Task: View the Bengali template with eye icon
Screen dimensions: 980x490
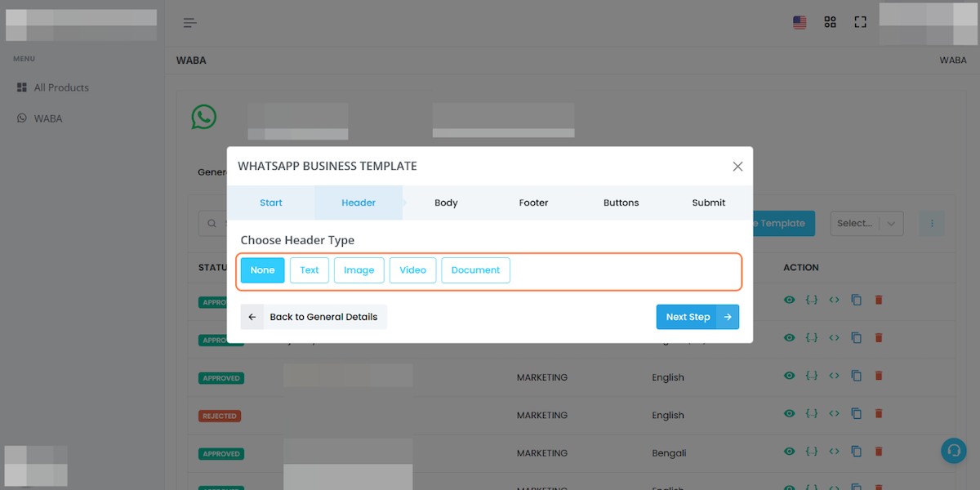Action: click(789, 452)
